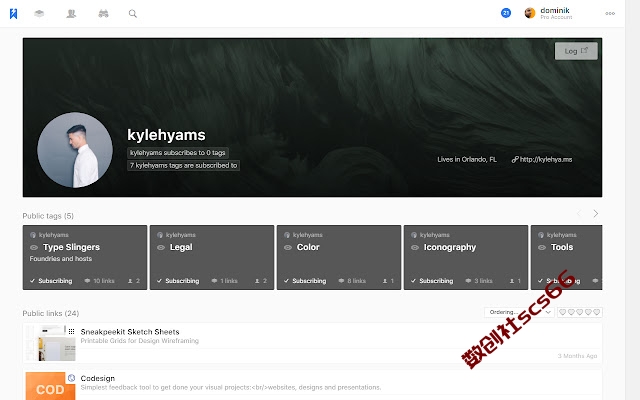The image size is (640, 400).
Task: Click 'kylehyams subscribes to 0 tags'
Action: [x=178, y=153]
